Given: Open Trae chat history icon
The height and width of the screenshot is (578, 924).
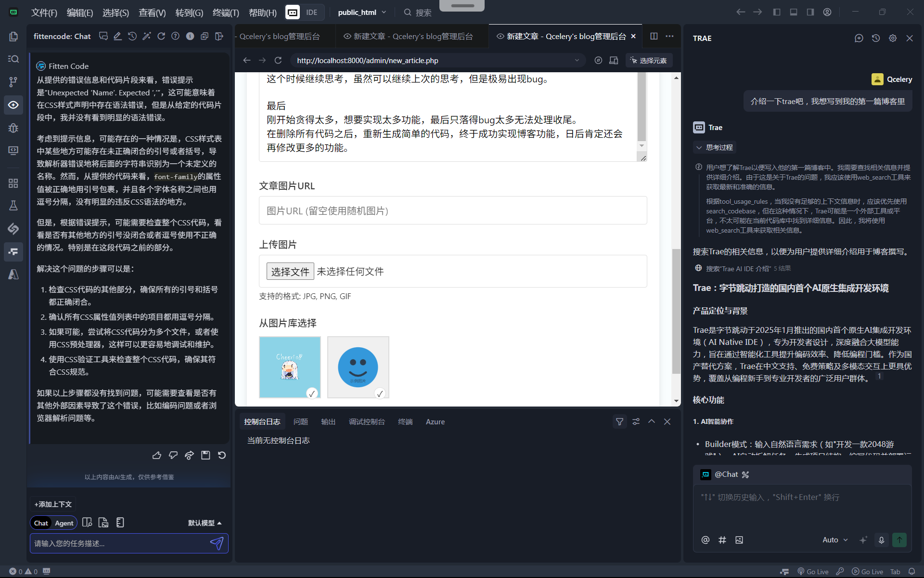Looking at the screenshot, I should (x=876, y=38).
